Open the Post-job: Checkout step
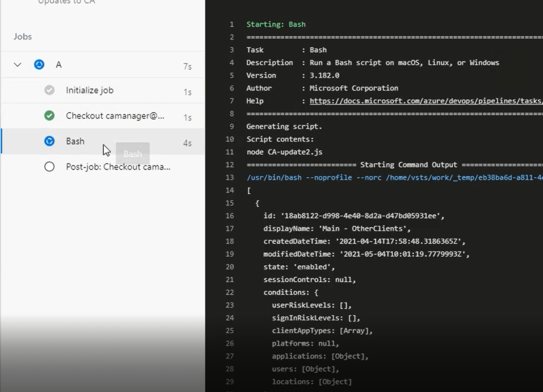Screen dimensions: 543x392 (118, 167)
